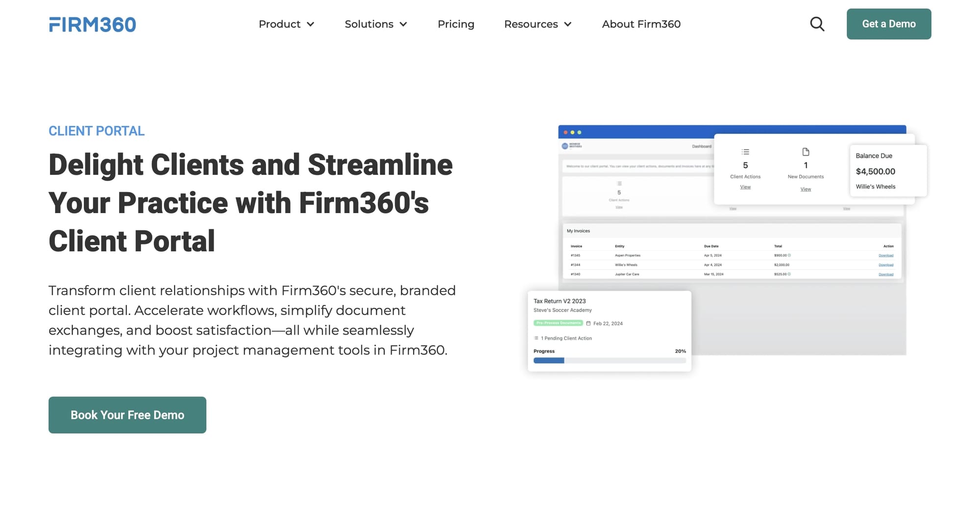Click the Client Actions list icon
The image size is (980, 513).
pyautogui.click(x=745, y=152)
